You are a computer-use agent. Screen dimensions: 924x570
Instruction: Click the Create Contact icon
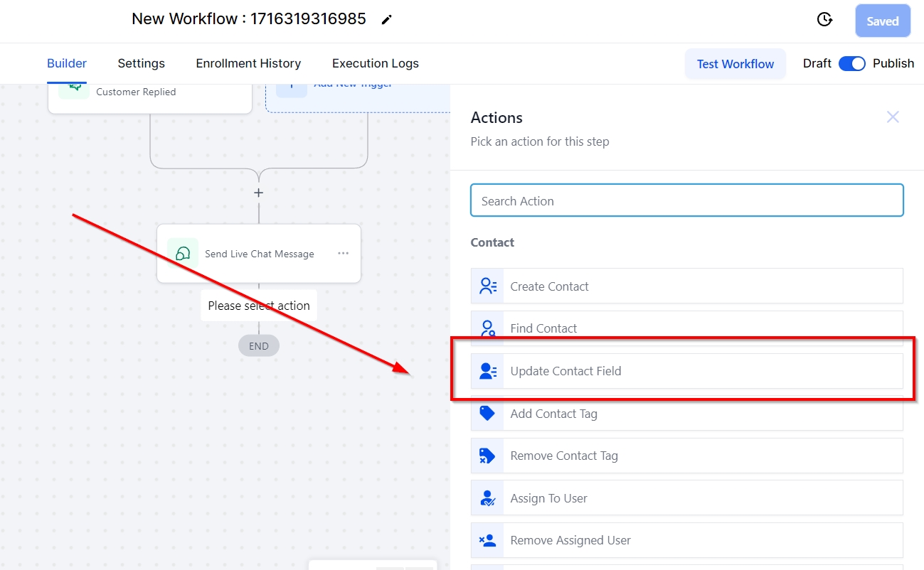pos(487,286)
